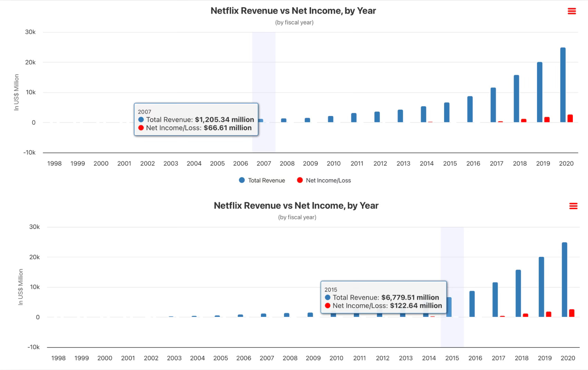Select 2017 revenue bar in bottom chart
Image resolution: width=588 pixels, height=370 pixels.
coord(495,300)
